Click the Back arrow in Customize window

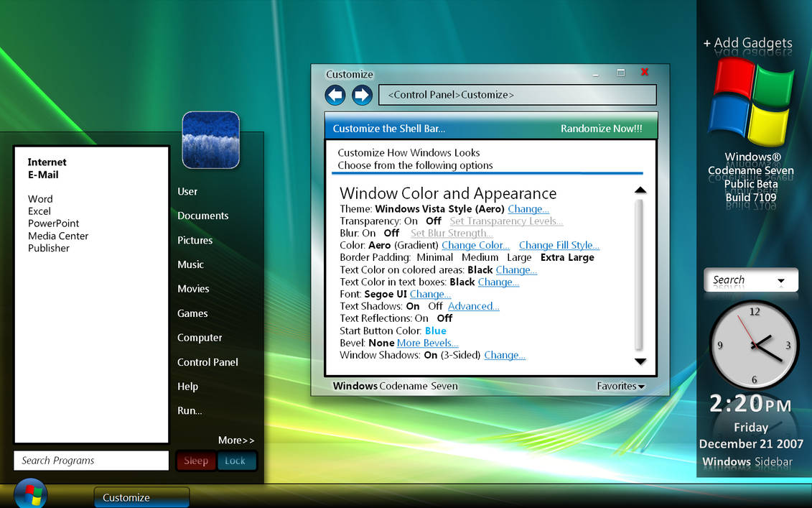click(335, 95)
